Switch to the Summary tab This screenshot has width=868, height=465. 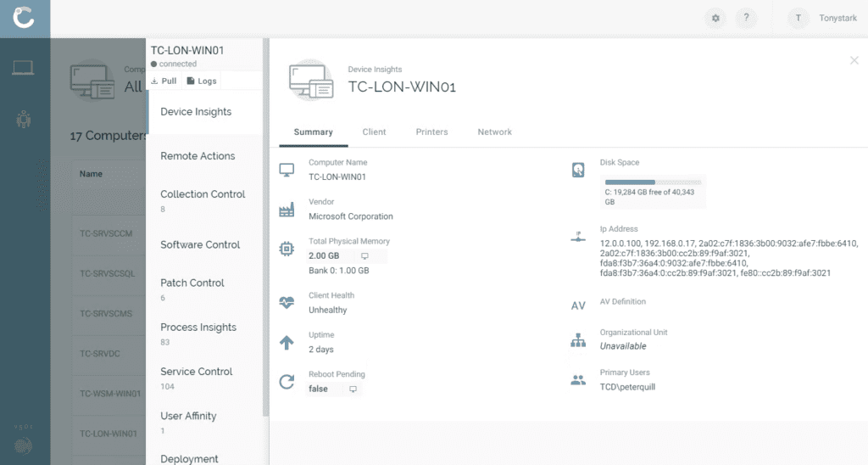[x=314, y=132]
